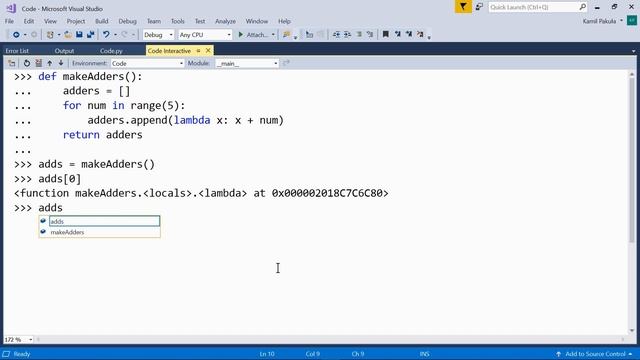Click the feedback icon beside Quick Launch
640x360 pixels.
click(x=479, y=7)
